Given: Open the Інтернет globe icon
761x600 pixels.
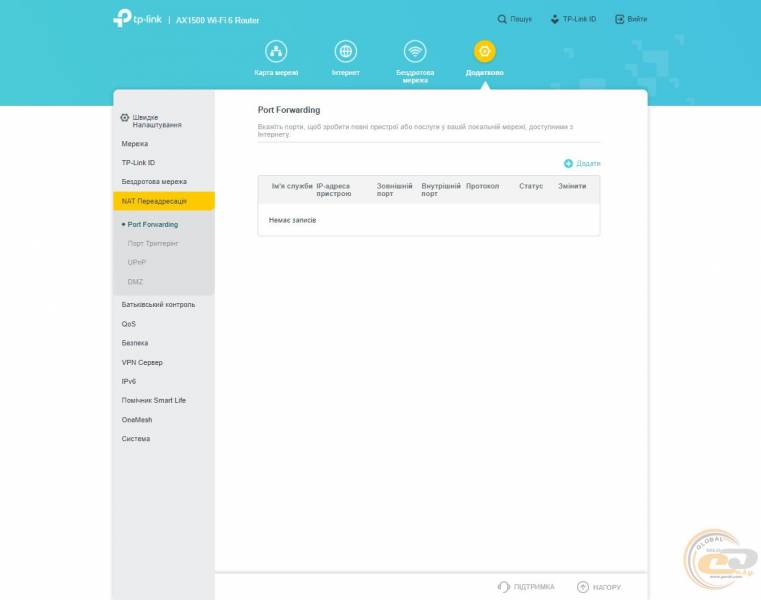Looking at the screenshot, I should (346, 51).
